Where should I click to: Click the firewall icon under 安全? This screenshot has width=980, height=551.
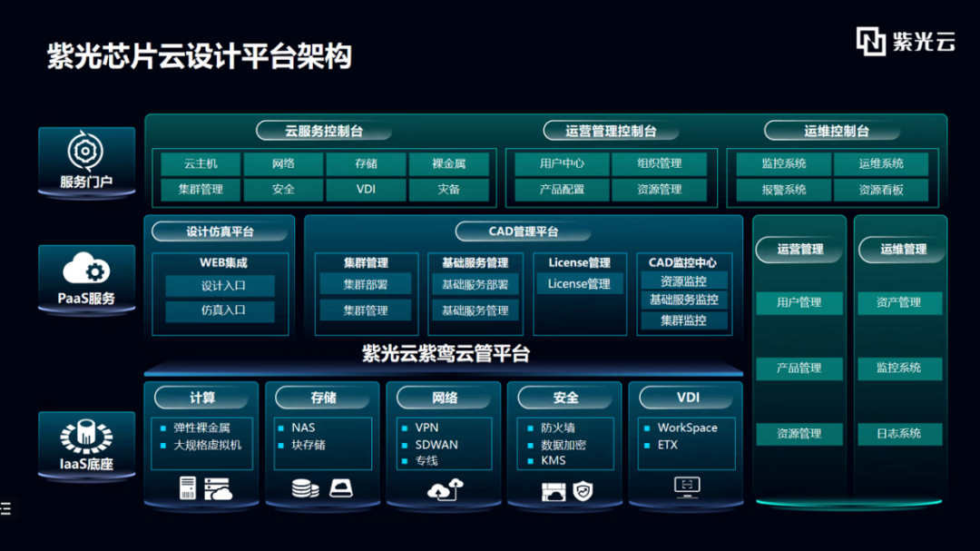554,492
